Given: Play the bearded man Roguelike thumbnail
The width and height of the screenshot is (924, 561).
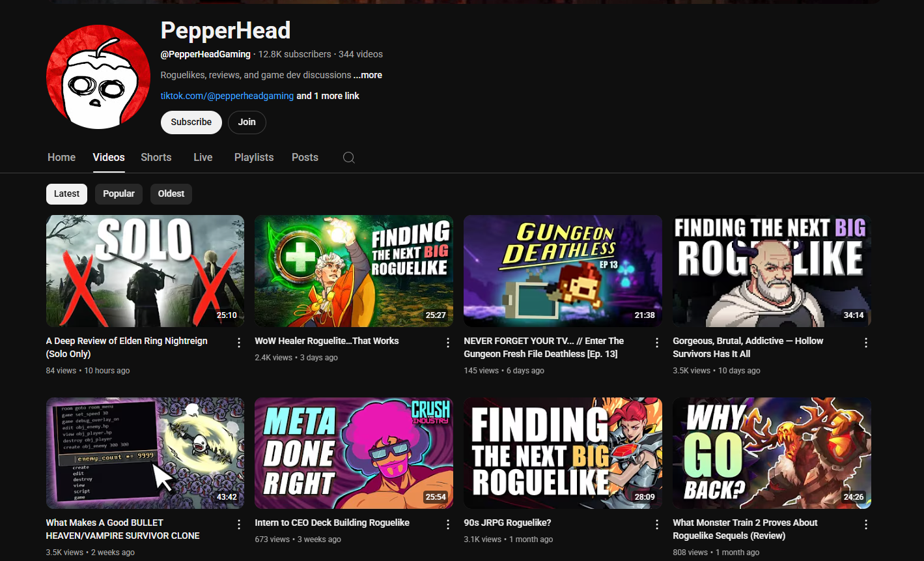Looking at the screenshot, I should (x=772, y=271).
